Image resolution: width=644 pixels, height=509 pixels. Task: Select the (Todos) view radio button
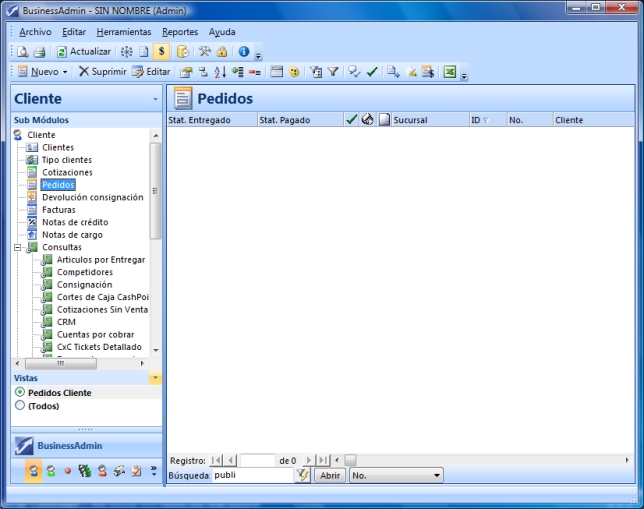(20, 406)
